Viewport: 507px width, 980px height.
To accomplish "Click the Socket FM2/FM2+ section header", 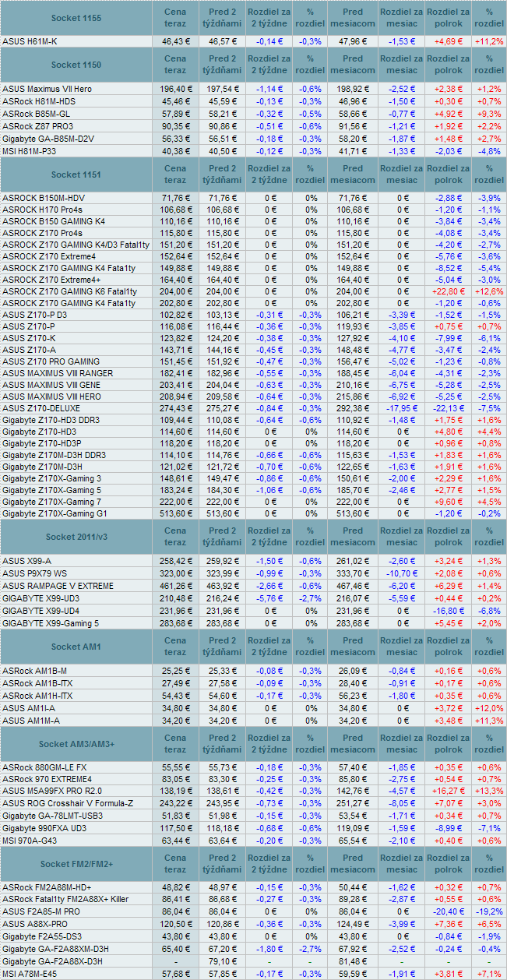I will (x=76, y=863).
